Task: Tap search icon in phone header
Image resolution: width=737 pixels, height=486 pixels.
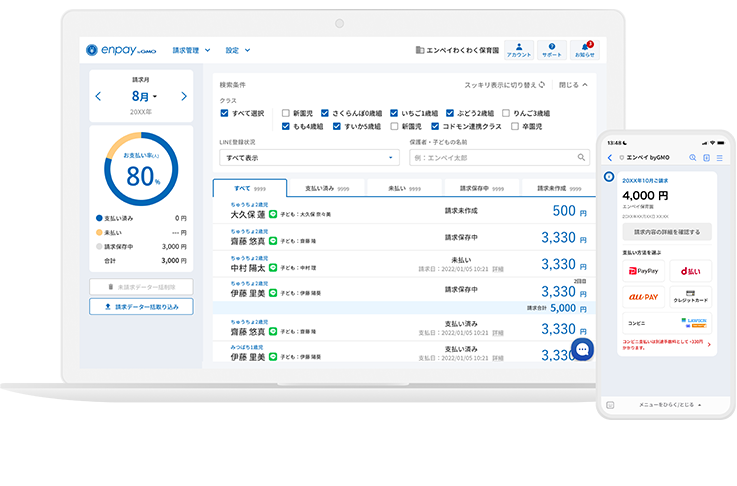Action: (x=692, y=158)
